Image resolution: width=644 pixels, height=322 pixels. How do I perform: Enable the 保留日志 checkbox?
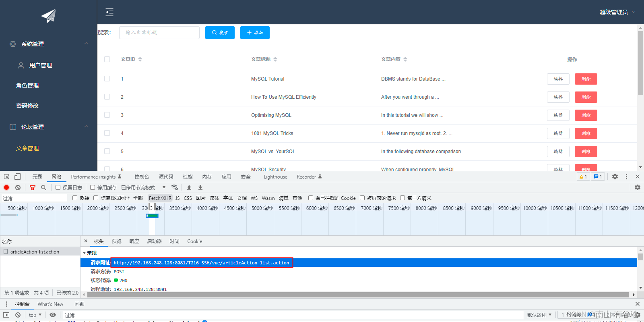(58, 187)
